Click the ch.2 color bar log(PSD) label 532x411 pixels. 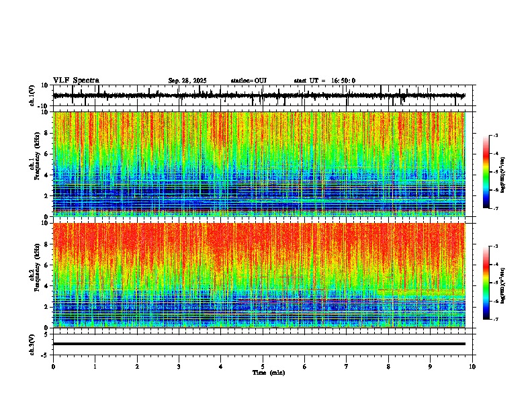(503, 285)
